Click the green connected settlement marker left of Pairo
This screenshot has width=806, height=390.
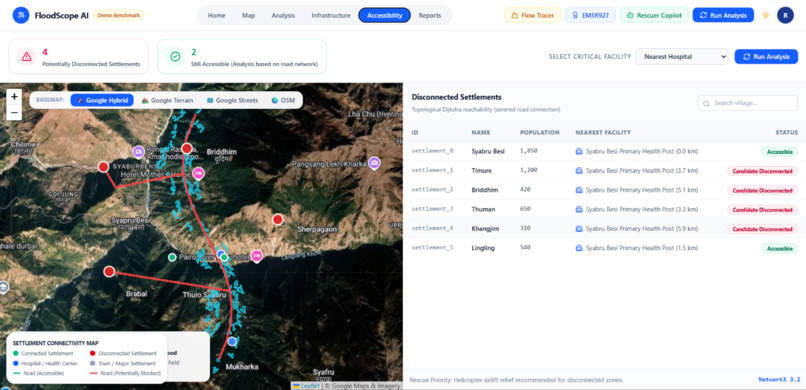tap(172, 257)
